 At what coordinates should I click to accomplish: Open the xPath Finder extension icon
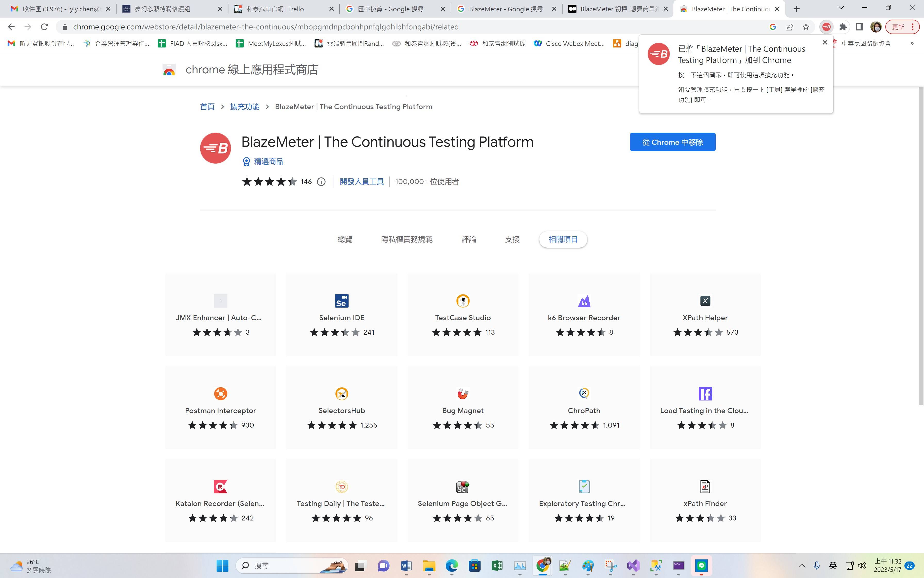[705, 487]
